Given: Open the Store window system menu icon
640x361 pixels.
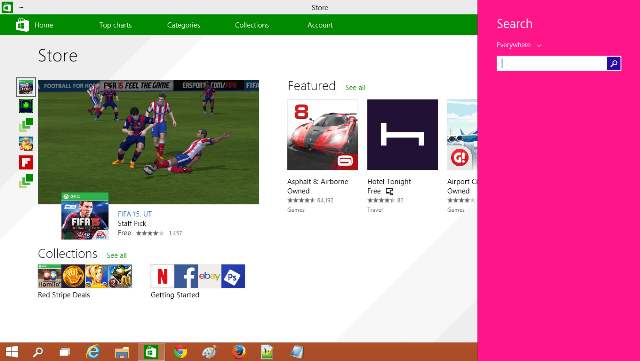Looking at the screenshot, I should point(7,7).
